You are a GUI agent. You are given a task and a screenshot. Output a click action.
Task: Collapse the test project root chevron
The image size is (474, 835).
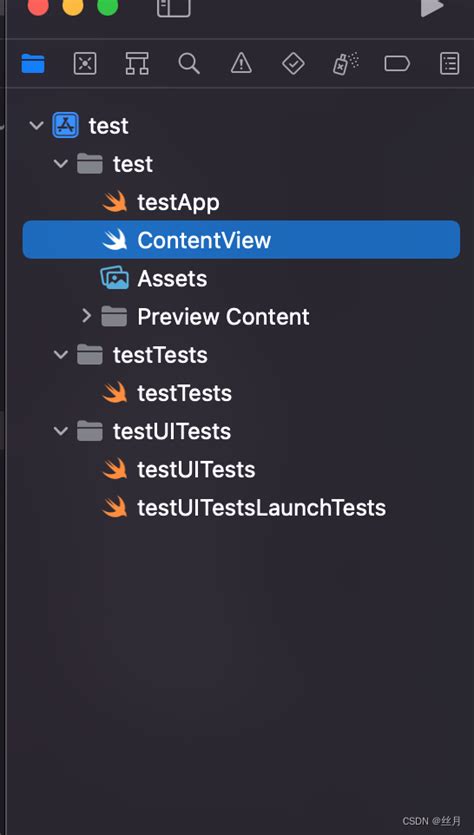(x=36, y=126)
